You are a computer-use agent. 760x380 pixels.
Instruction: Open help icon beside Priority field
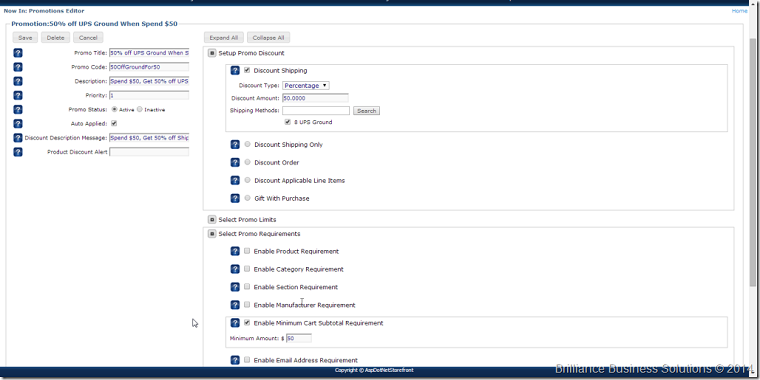click(18, 95)
